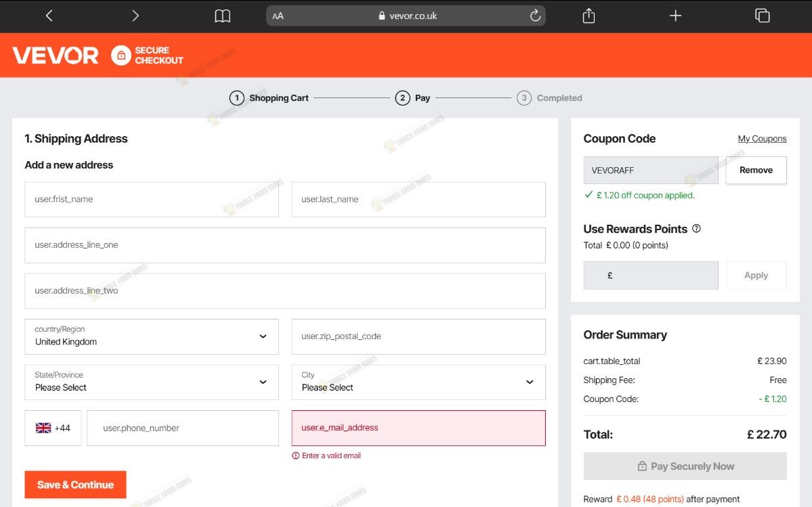
Task: Click 'Total £ 0.00 (0 points)' text
Action: click(x=626, y=245)
